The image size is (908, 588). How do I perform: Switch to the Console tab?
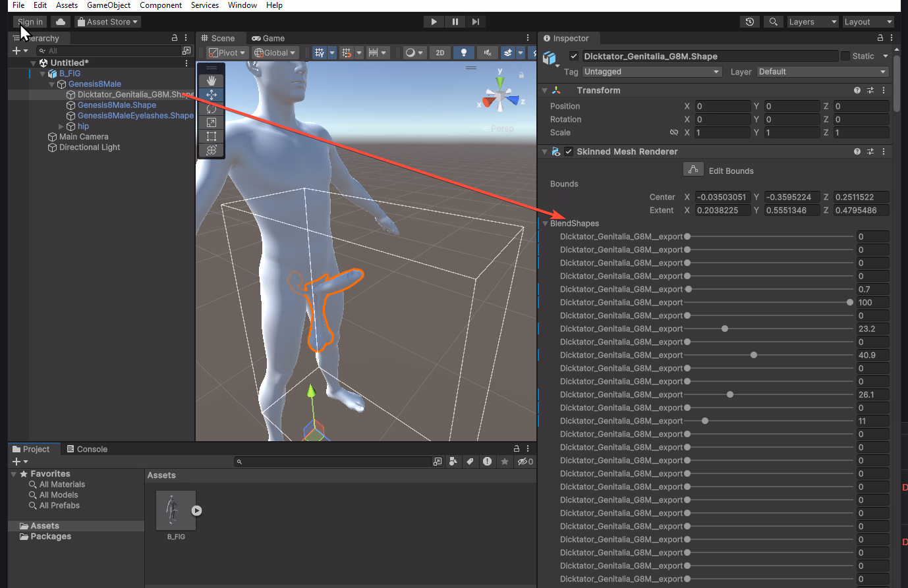click(87, 449)
